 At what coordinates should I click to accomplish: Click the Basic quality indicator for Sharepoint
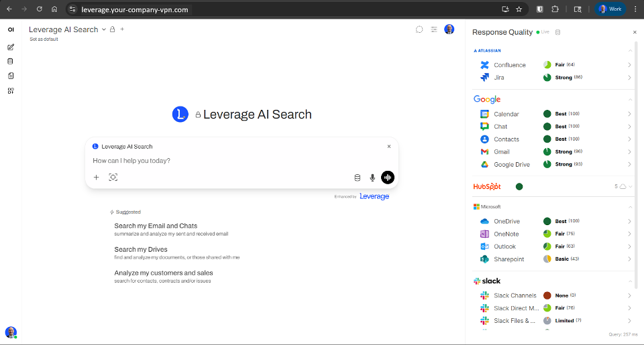tap(547, 259)
